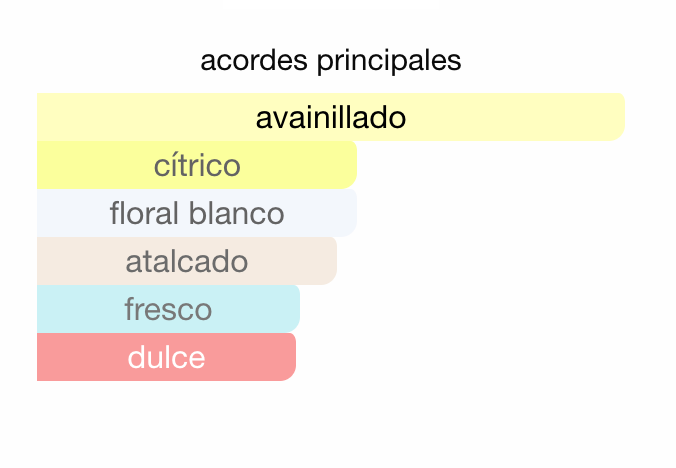The image size is (676, 468).
Task: Click the floral blanco text label
Action: pos(197,213)
